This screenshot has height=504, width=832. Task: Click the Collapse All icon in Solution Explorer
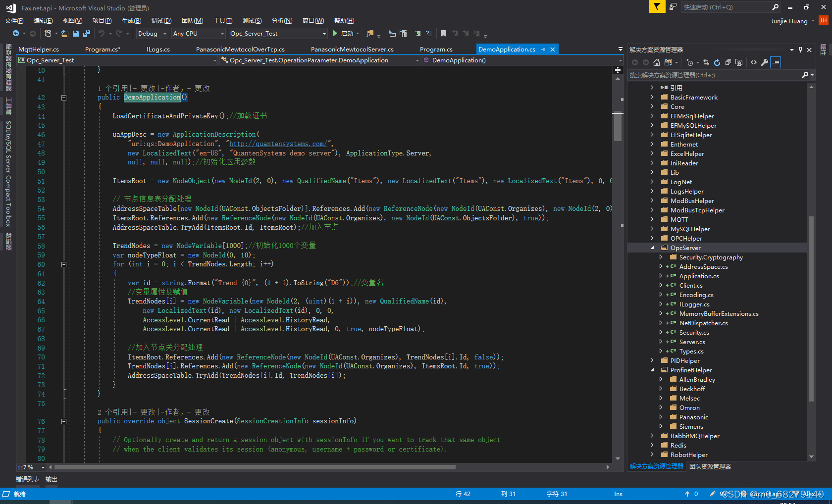coord(728,62)
